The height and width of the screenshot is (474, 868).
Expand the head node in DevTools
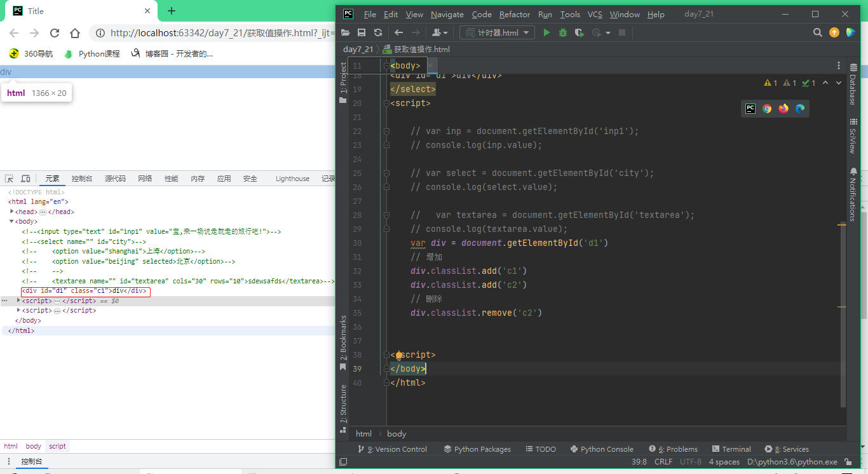(12, 212)
